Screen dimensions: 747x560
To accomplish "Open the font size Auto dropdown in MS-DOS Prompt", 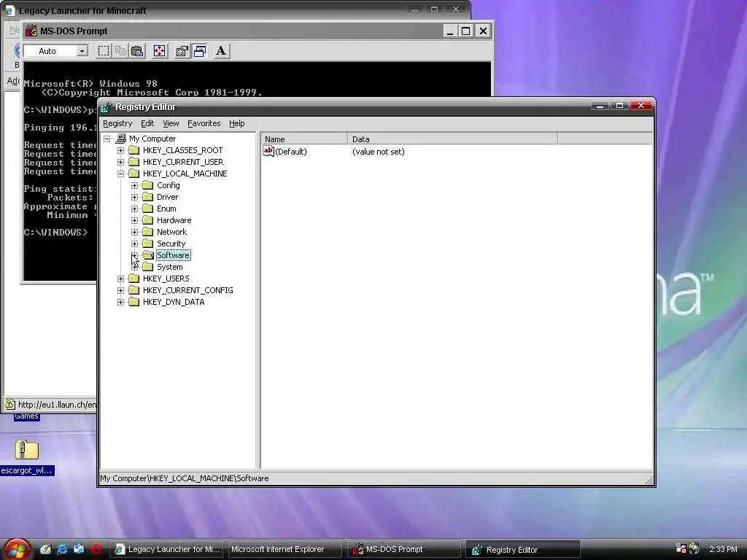I will click(82, 51).
